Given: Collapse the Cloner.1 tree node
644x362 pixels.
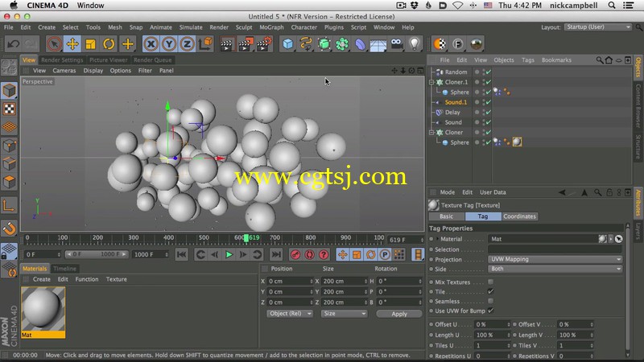Looking at the screenshot, I should pos(431,82).
